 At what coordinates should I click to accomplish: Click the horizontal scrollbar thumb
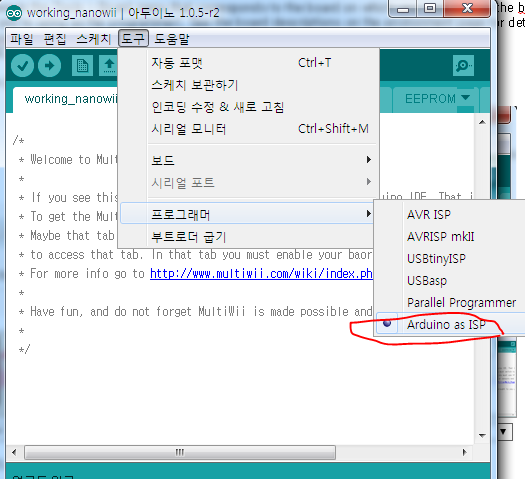click(180, 453)
